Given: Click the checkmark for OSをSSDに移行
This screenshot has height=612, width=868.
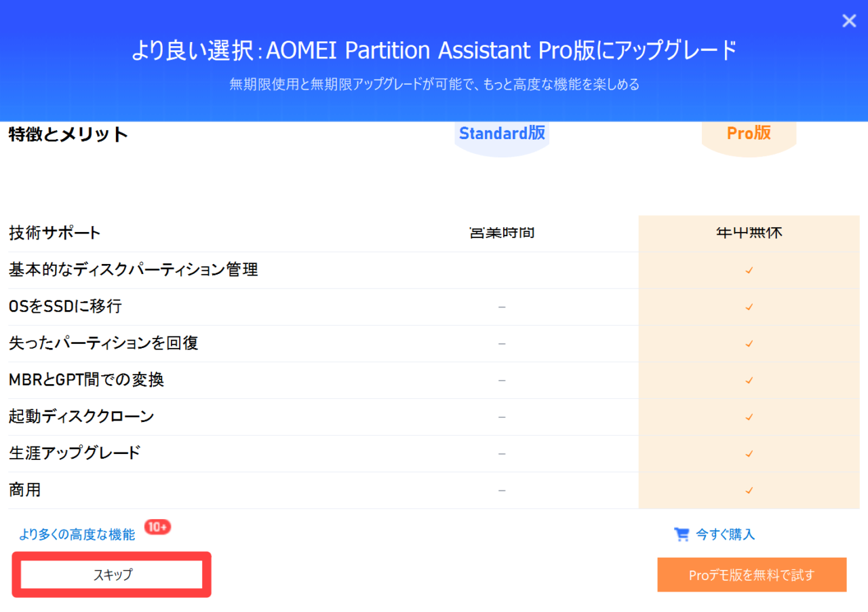Looking at the screenshot, I should 749,307.
